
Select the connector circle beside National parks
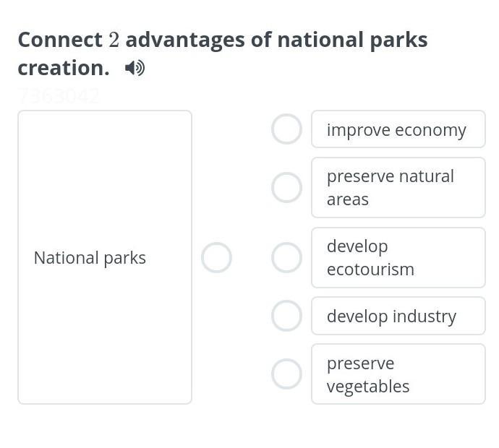[x=216, y=257]
